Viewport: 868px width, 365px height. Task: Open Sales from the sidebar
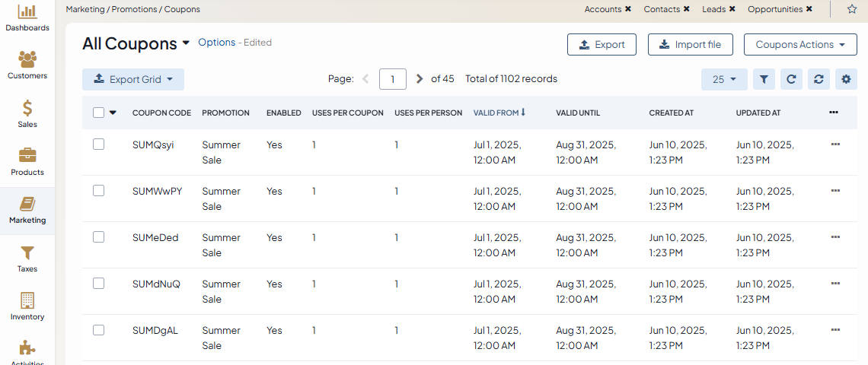27,113
